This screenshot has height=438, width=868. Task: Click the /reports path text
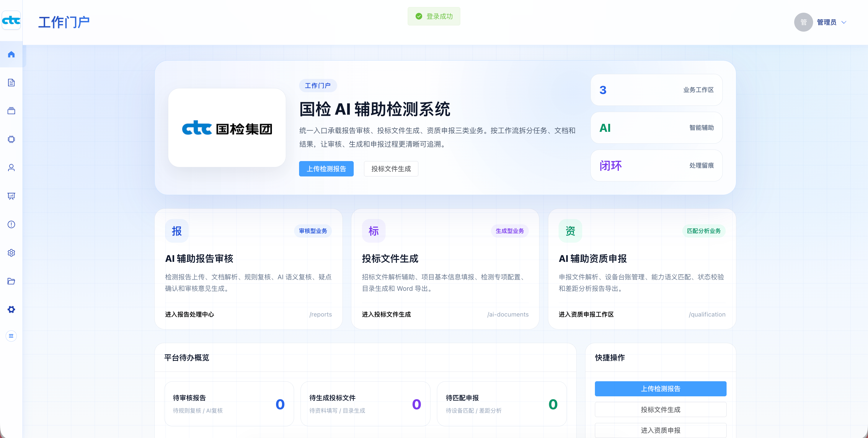pyautogui.click(x=320, y=314)
